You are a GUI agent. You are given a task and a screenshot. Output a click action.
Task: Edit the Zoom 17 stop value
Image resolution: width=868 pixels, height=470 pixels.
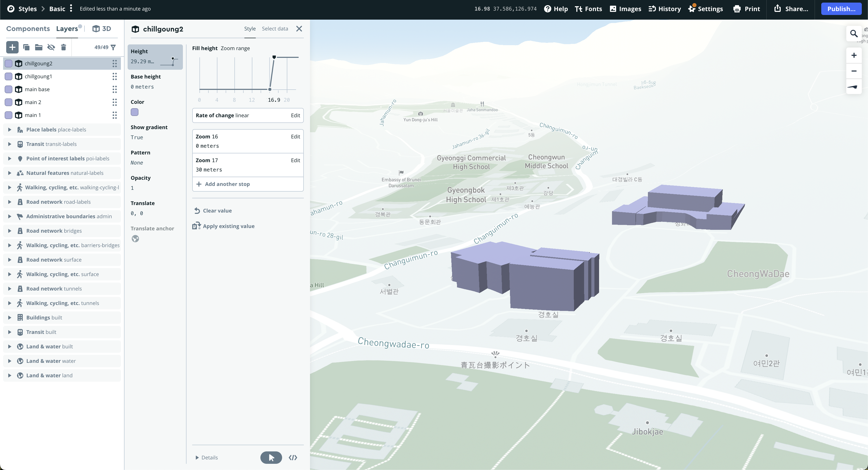[x=295, y=160]
